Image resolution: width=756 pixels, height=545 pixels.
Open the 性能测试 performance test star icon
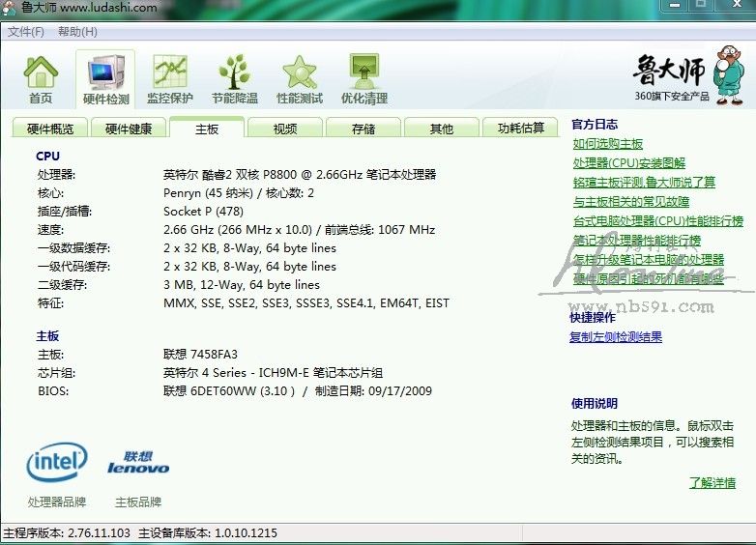[300, 78]
